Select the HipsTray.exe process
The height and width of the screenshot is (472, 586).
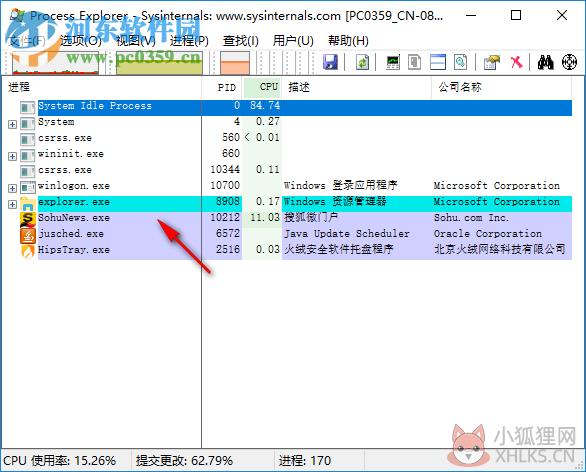(x=305, y=251)
